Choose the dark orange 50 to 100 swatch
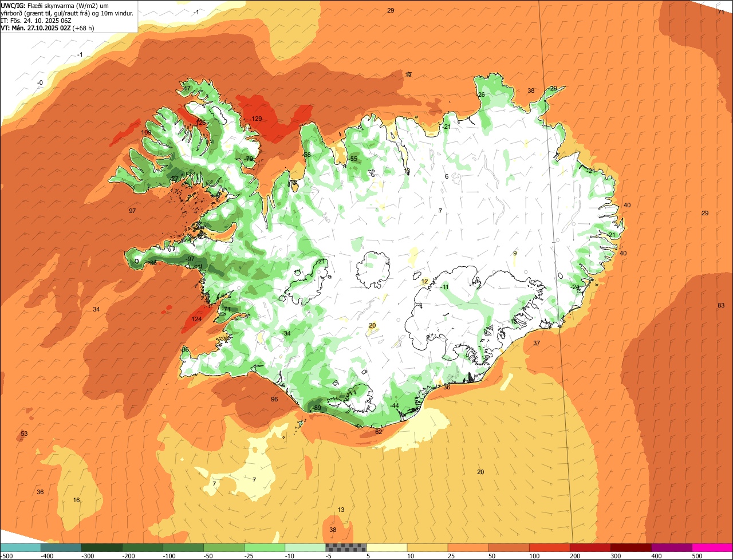 (509, 547)
